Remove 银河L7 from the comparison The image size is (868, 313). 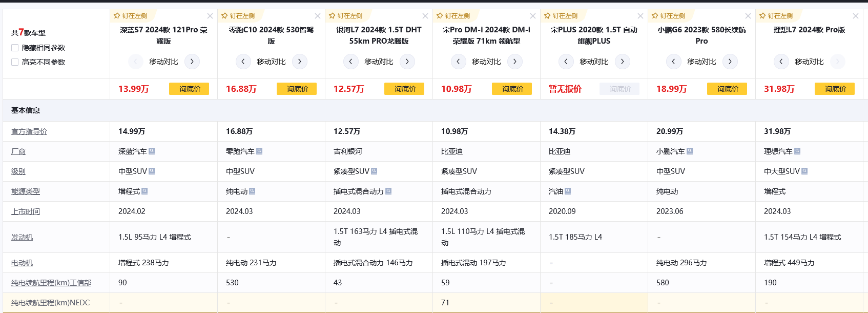[x=425, y=16]
